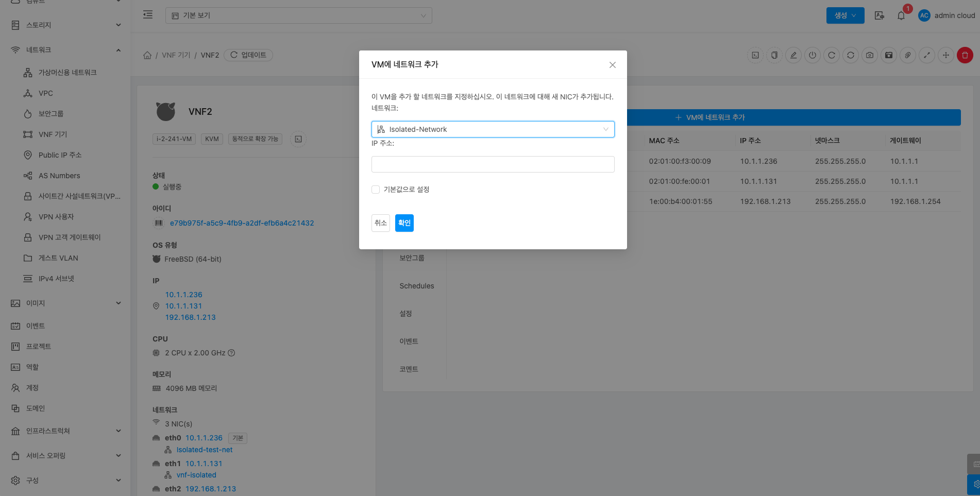Close the VM network add dialog
Image resolution: width=980 pixels, height=496 pixels.
pyautogui.click(x=612, y=65)
